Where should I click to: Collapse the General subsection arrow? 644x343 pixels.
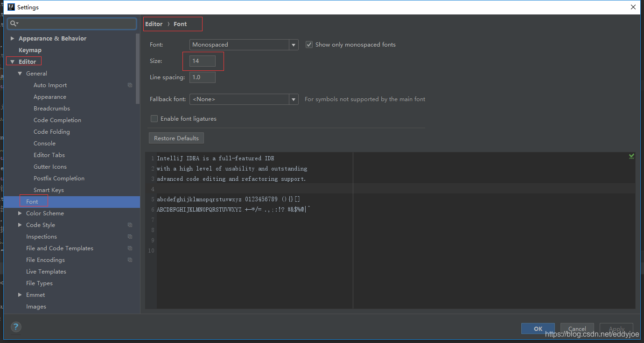[20, 74]
